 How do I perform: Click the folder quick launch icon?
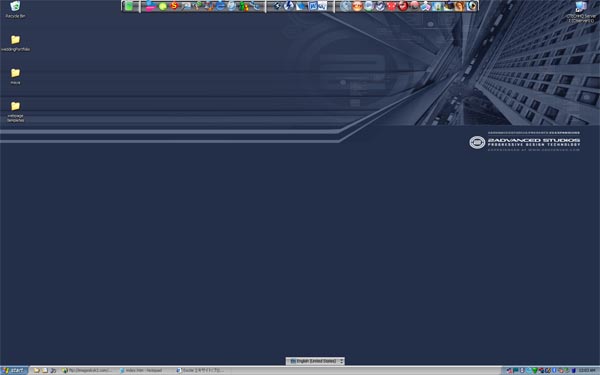(x=37, y=370)
